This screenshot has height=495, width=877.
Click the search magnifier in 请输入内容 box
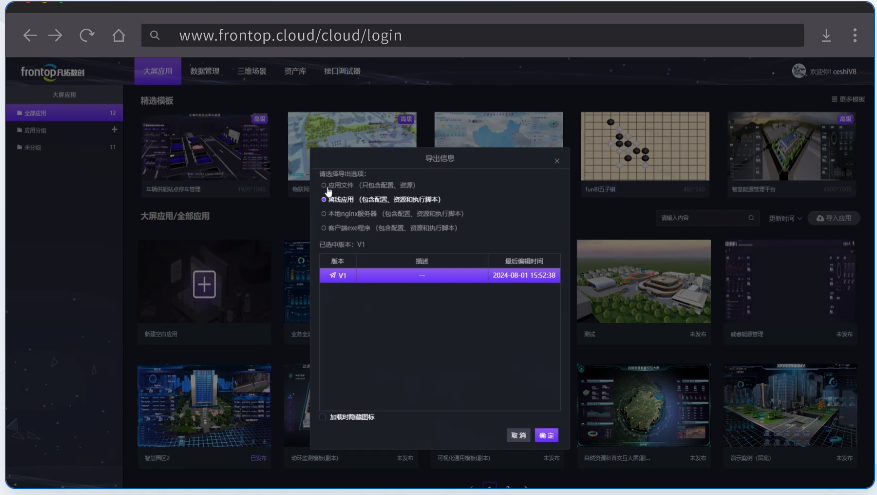pyautogui.click(x=751, y=218)
